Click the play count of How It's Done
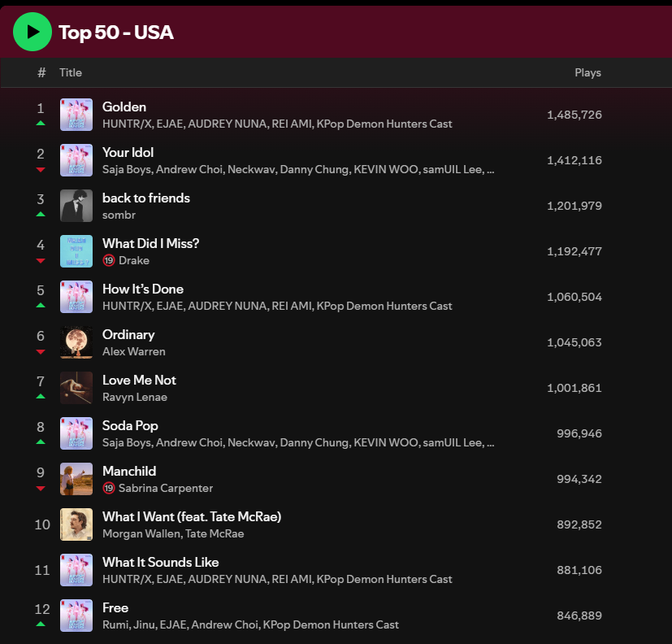Screen dimensions: 672x644 click(x=574, y=297)
